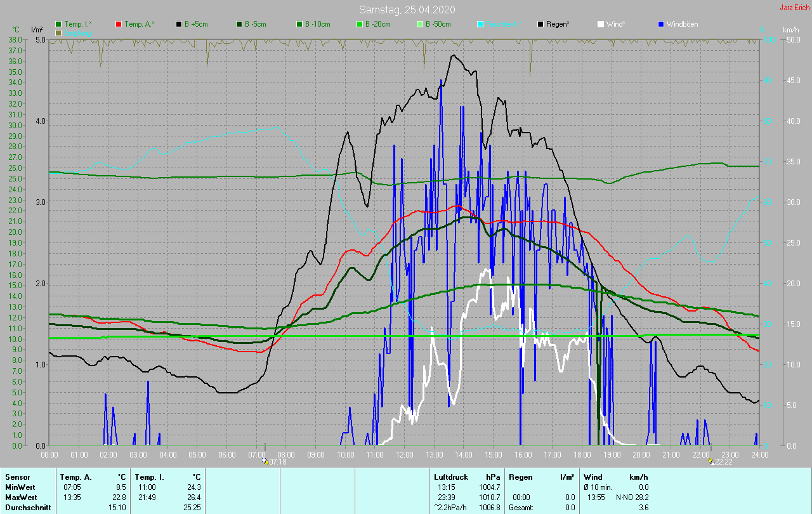
Task: Select the B -10cm legend label
Action: (x=317, y=24)
